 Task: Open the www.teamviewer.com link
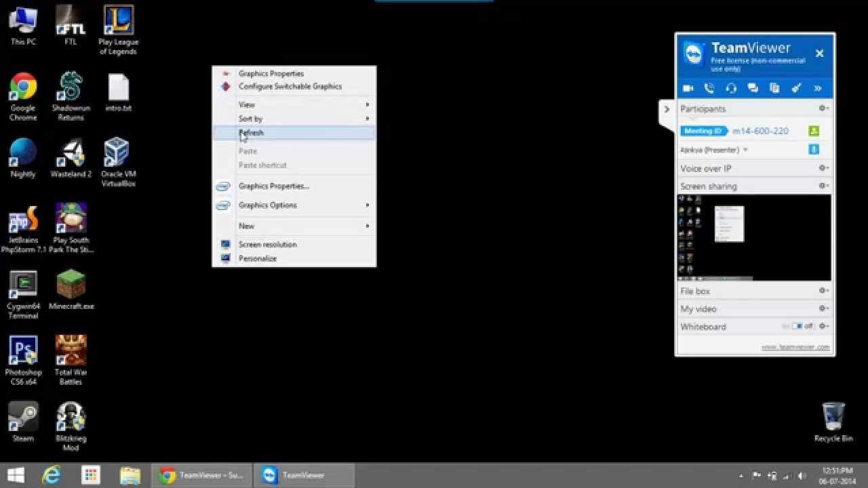point(795,347)
